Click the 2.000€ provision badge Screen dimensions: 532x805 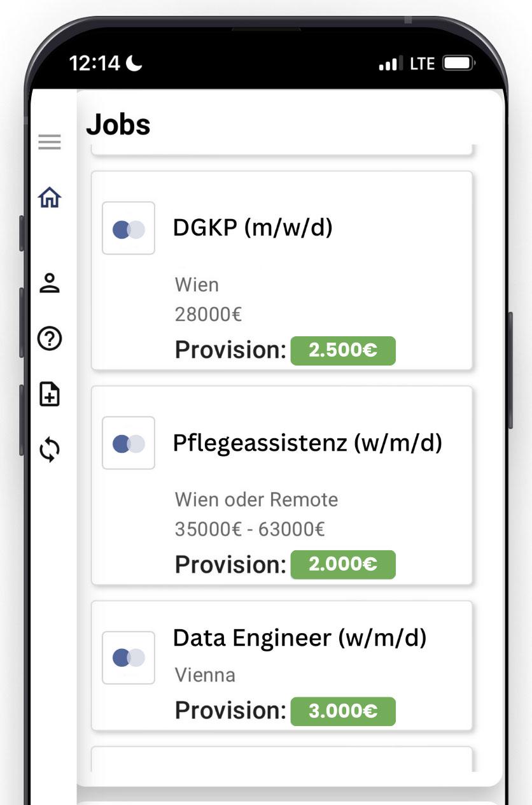point(343,565)
